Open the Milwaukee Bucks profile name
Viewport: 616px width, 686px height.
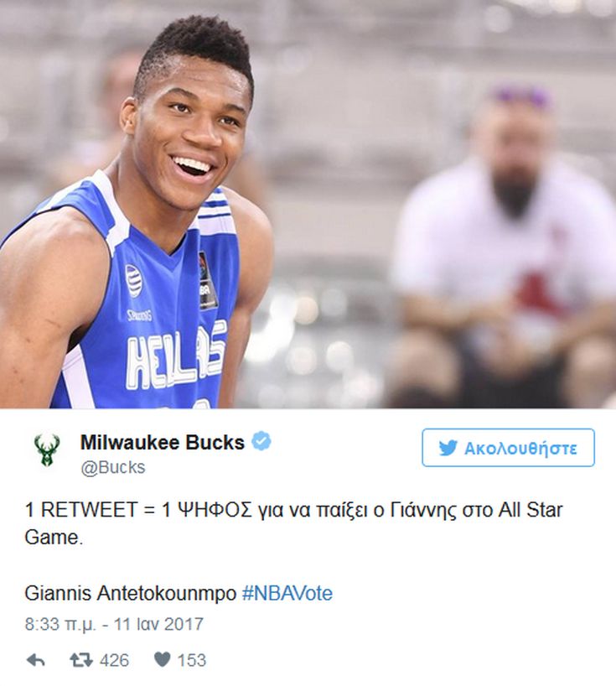tap(163, 442)
